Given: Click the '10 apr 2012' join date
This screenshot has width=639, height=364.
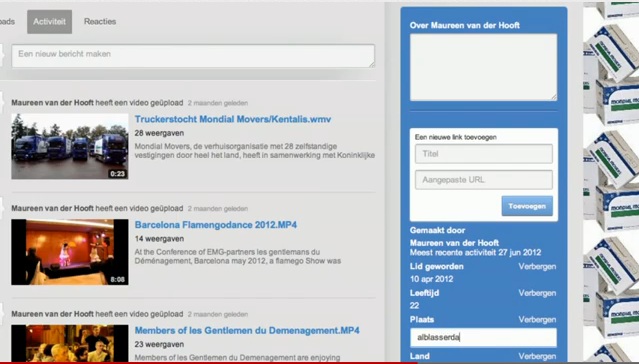Looking at the screenshot, I should [x=432, y=279].
